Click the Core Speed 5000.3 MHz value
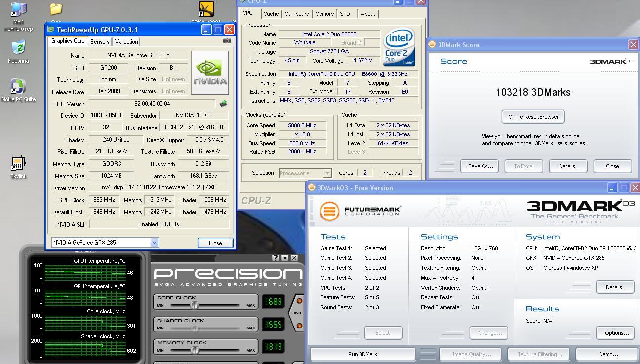Viewport: 640px width, 364px height. tap(302, 125)
